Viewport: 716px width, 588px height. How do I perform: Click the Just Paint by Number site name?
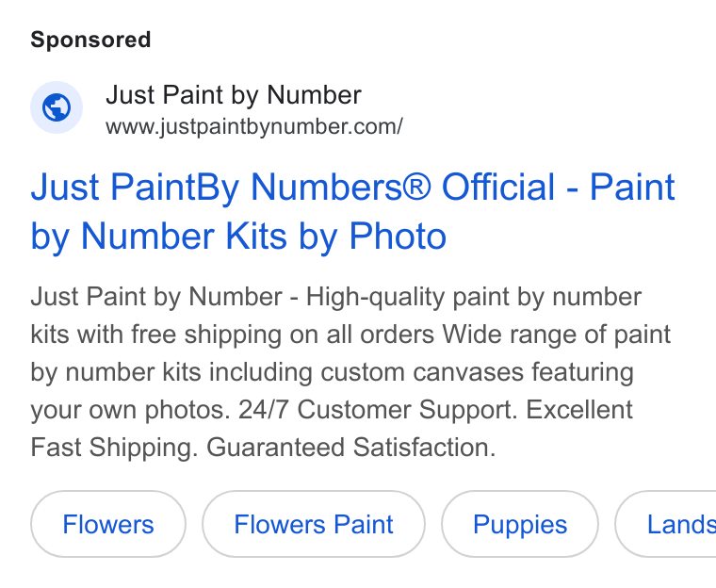[x=234, y=95]
